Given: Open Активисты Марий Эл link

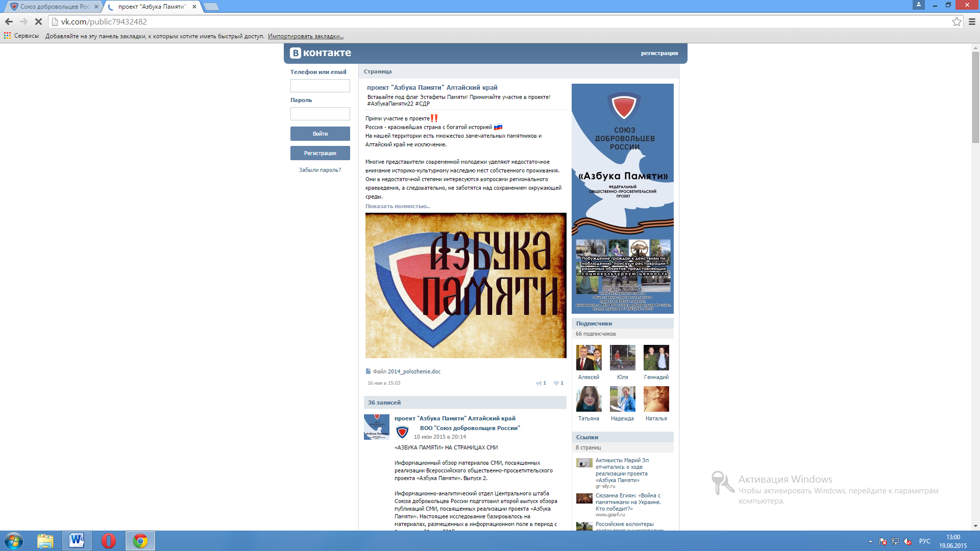Looking at the screenshot, I should click(x=622, y=470).
